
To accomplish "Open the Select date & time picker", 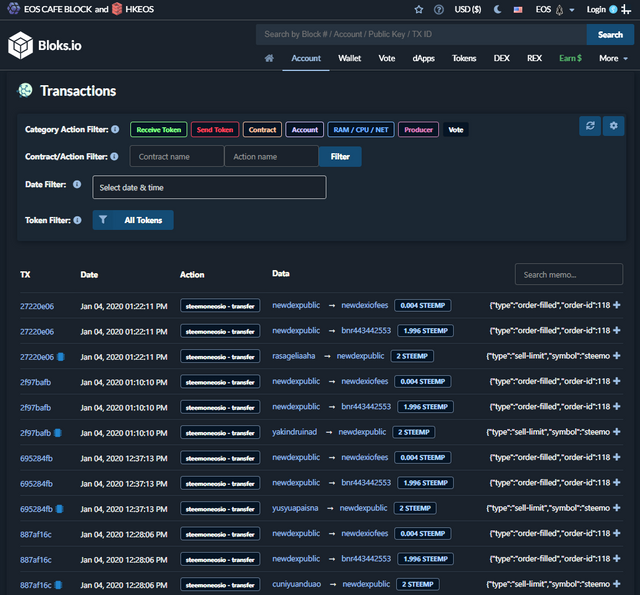I will (209, 187).
